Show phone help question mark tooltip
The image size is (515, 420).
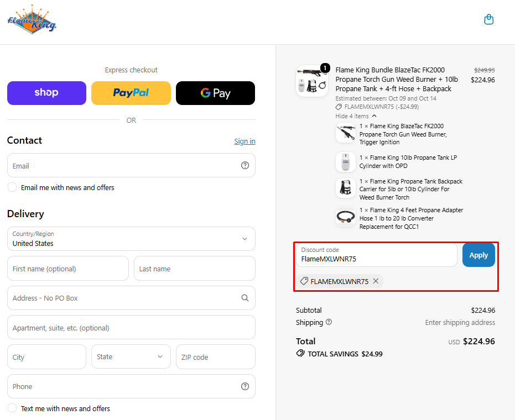(x=245, y=386)
